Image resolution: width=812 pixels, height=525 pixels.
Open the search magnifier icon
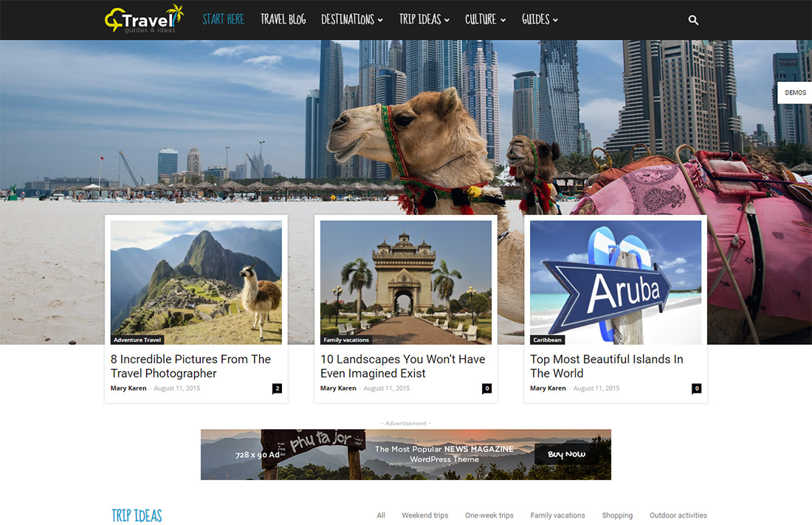pos(693,20)
